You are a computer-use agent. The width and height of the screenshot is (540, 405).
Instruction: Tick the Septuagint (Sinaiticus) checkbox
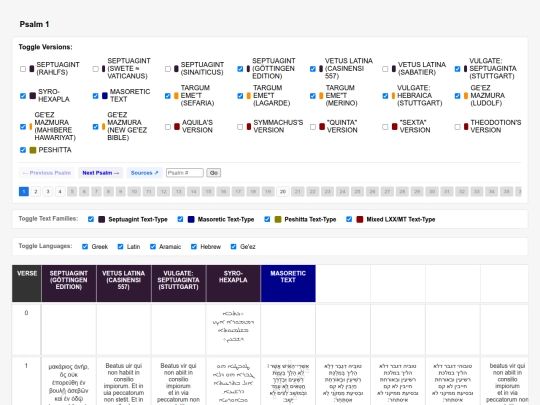click(168, 69)
